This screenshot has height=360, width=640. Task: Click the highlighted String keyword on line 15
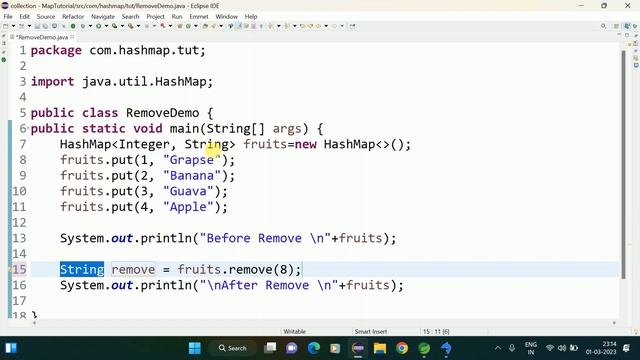pyautogui.click(x=82, y=269)
